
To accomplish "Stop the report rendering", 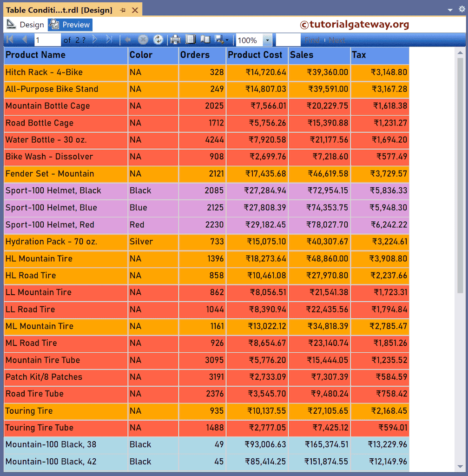I will click(x=143, y=40).
